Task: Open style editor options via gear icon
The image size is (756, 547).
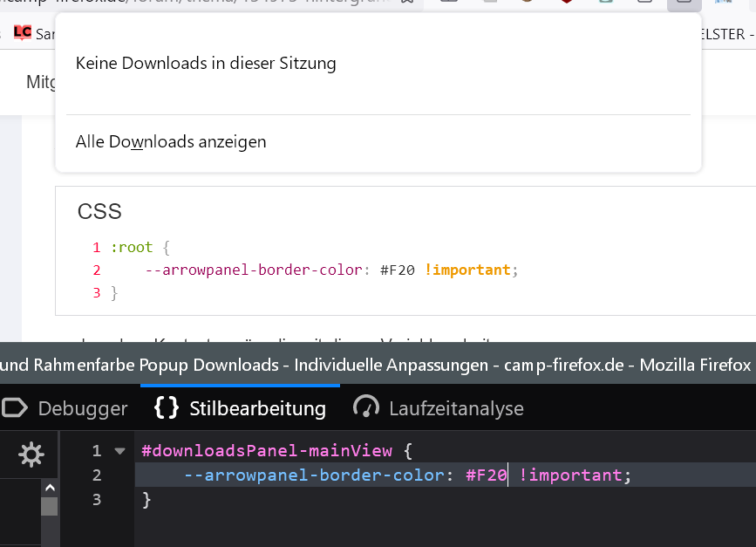Action: tap(31, 454)
